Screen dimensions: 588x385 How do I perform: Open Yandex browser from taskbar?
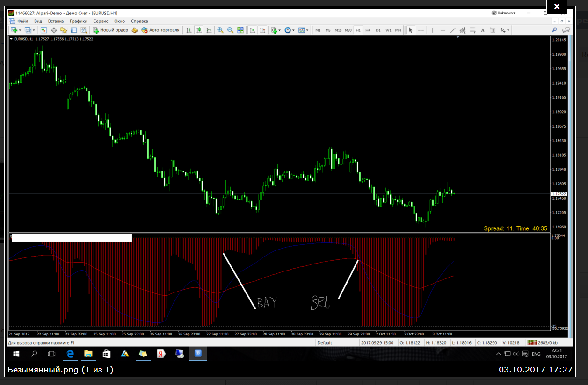[x=160, y=354]
